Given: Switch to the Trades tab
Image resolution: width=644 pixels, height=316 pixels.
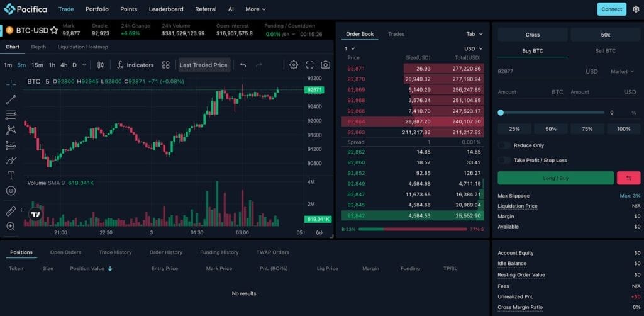Looking at the screenshot, I should (x=396, y=34).
